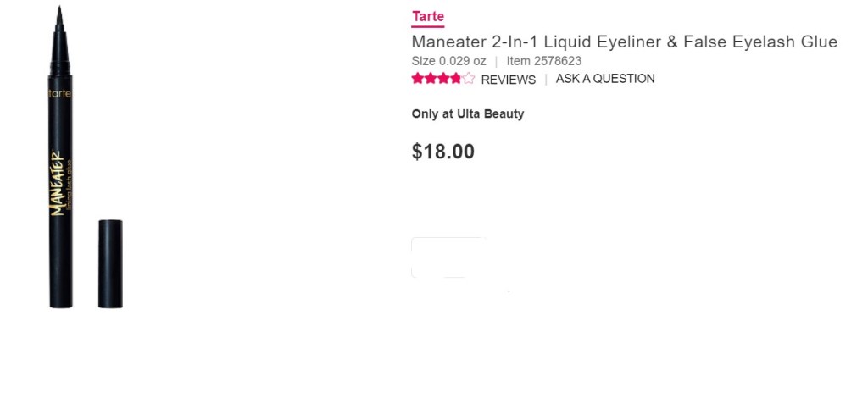Click the faint white box below price
868x404 pixels.
coord(448,257)
